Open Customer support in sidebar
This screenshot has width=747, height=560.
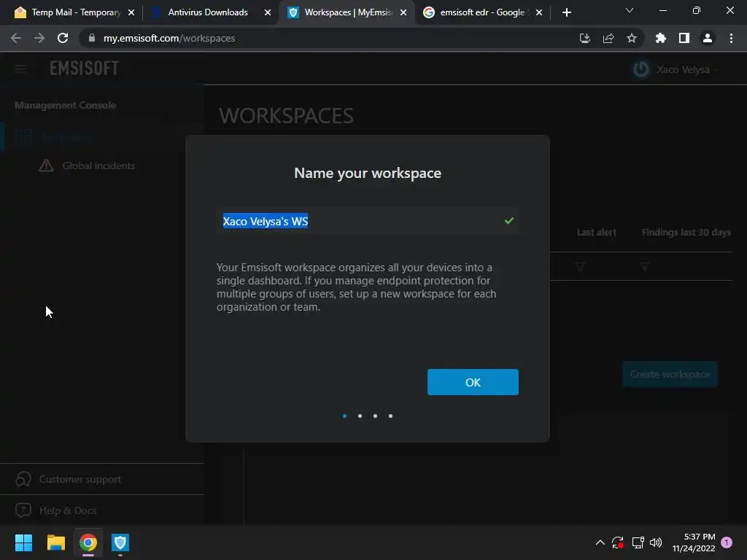click(80, 480)
